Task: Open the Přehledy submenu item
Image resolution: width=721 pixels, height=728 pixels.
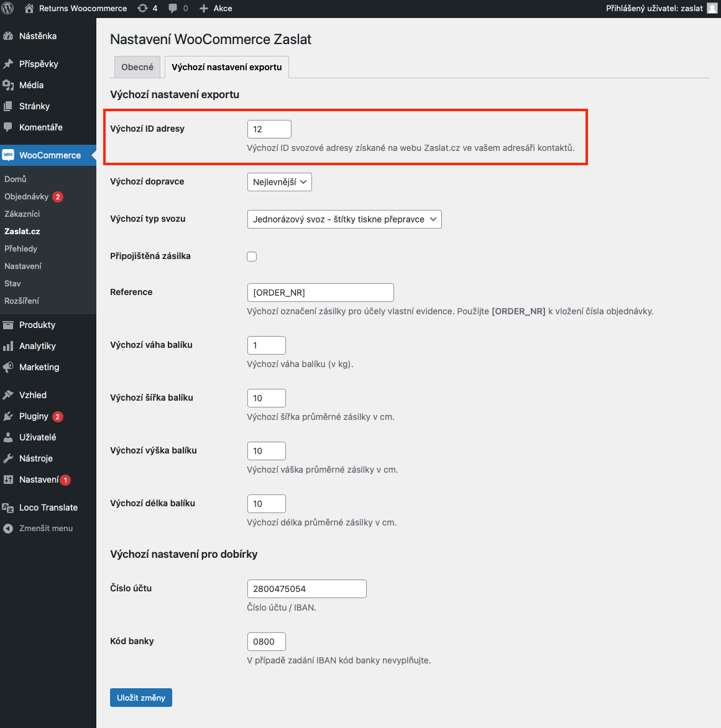Action: pos(21,249)
